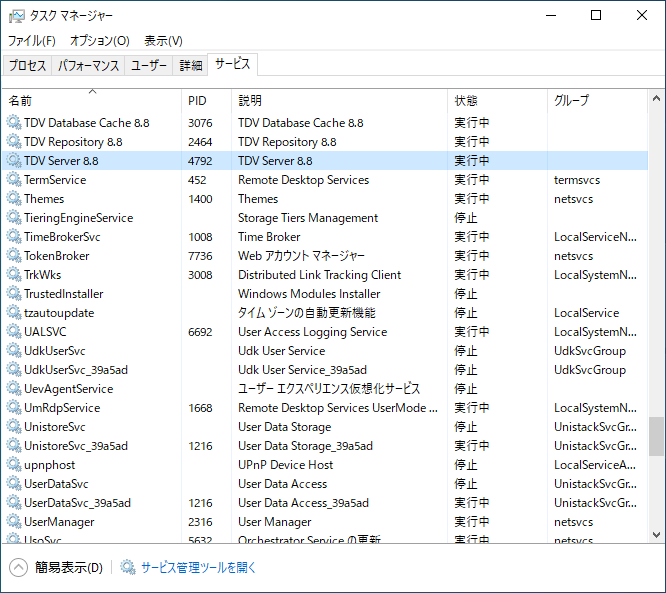Click the 停止 status of TieringEngineService
This screenshot has width=666, height=593.
[x=466, y=217]
